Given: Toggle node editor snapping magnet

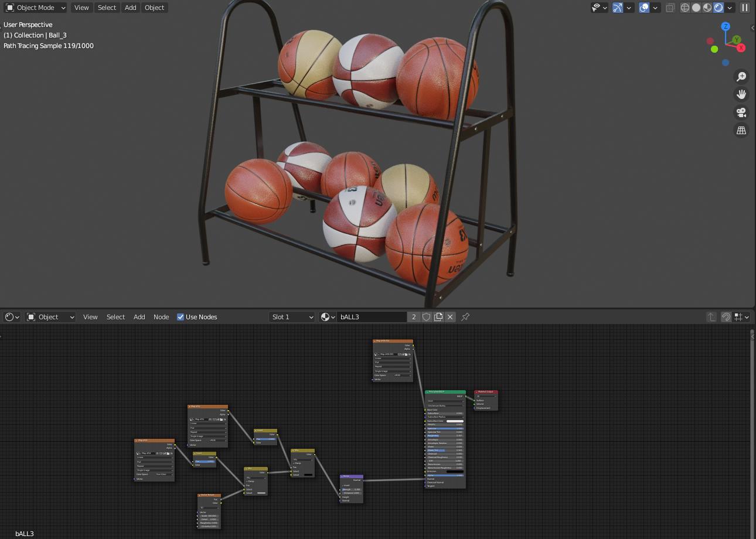Looking at the screenshot, I should (x=726, y=317).
